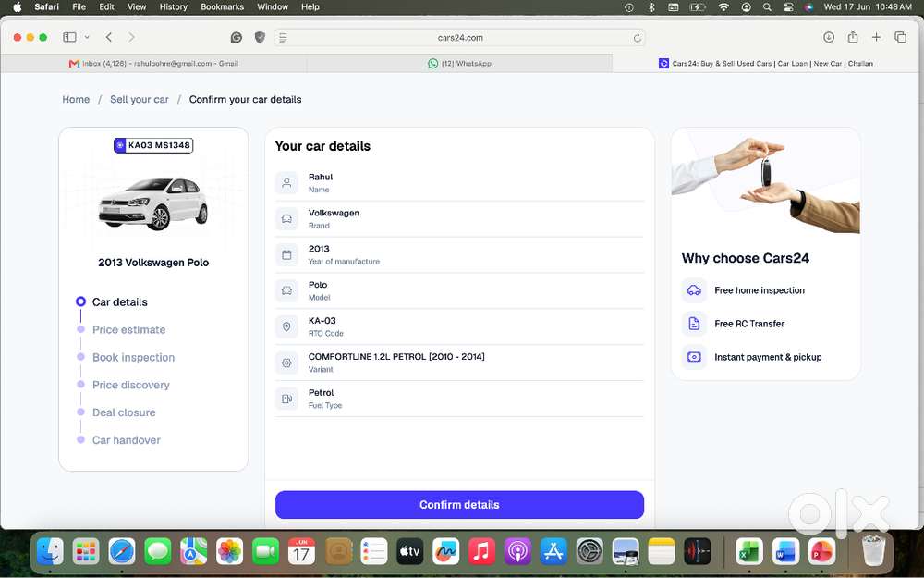Image resolution: width=924 pixels, height=578 pixels.
Task: Click the Bluetooth icon in menu bar
Action: pos(651,7)
